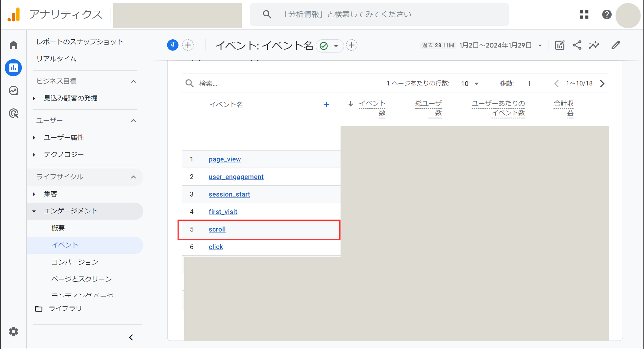Click the table search magnifier icon
Viewport: 644px width, 349px height.
(190, 83)
